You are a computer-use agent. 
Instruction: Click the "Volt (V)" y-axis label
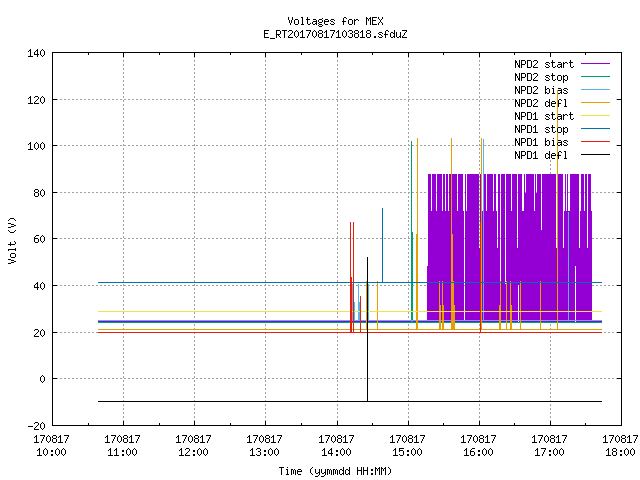point(12,241)
